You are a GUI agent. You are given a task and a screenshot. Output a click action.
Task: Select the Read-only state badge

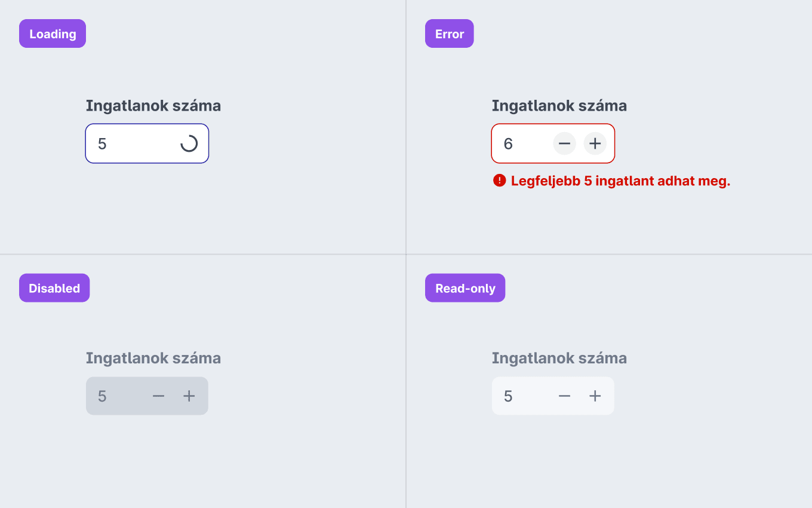coord(465,288)
